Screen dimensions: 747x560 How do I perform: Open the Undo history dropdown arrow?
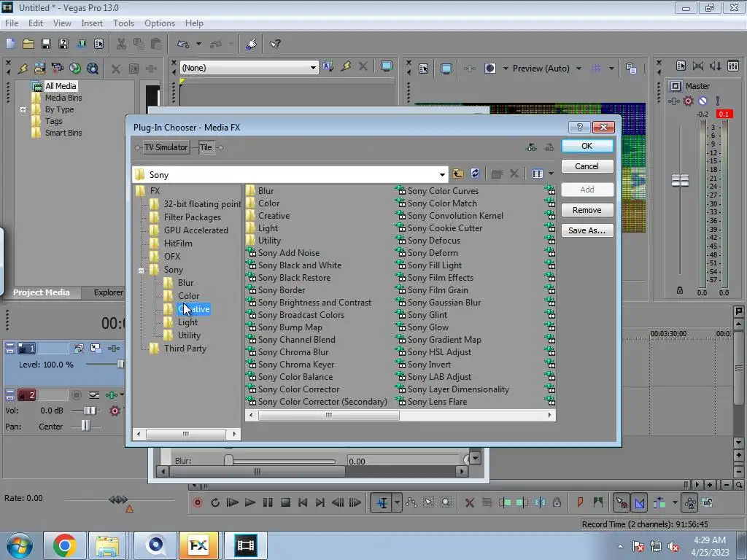(198, 44)
